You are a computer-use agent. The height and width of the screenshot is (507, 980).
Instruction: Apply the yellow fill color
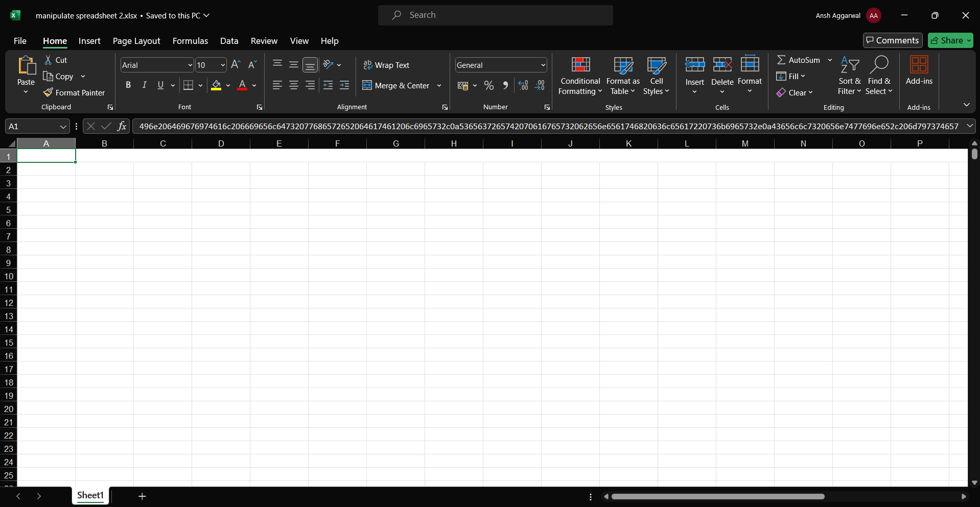click(216, 85)
